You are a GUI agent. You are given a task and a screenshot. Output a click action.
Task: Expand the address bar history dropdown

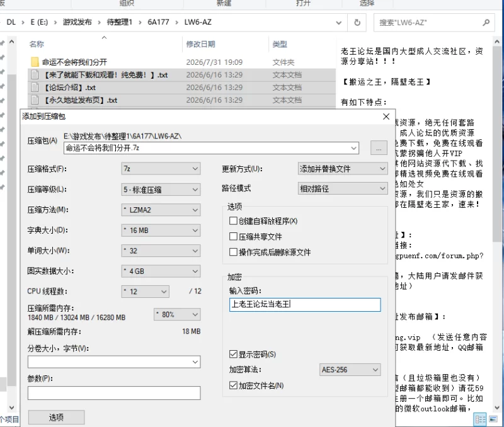click(339, 23)
